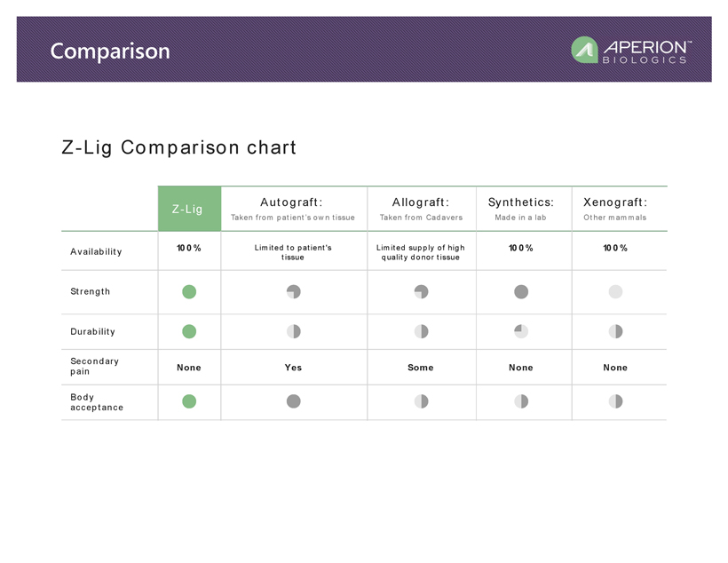The height and width of the screenshot is (563, 728).
Task: Click Z-Lig's green Durability circle
Action: [x=189, y=331]
